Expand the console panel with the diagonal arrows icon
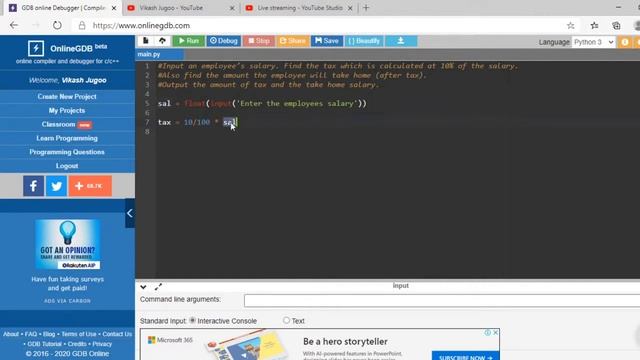Screen dimensions: 640x360 point(158,287)
